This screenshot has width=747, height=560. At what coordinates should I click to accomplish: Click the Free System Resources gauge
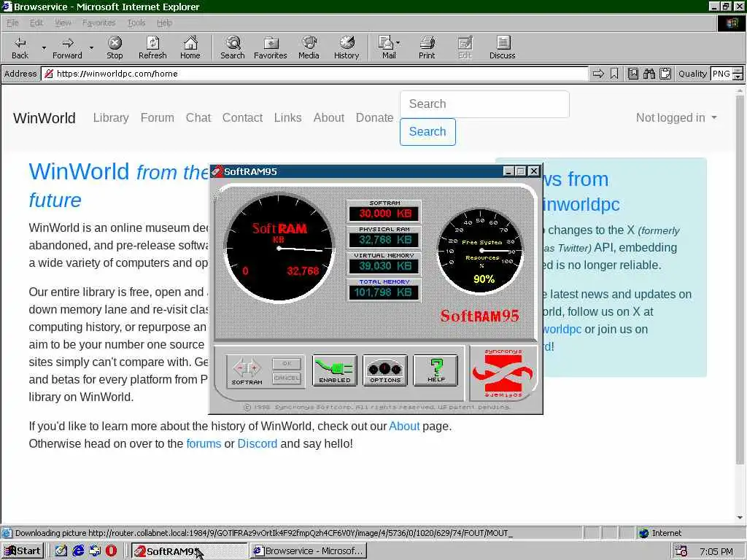point(480,251)
